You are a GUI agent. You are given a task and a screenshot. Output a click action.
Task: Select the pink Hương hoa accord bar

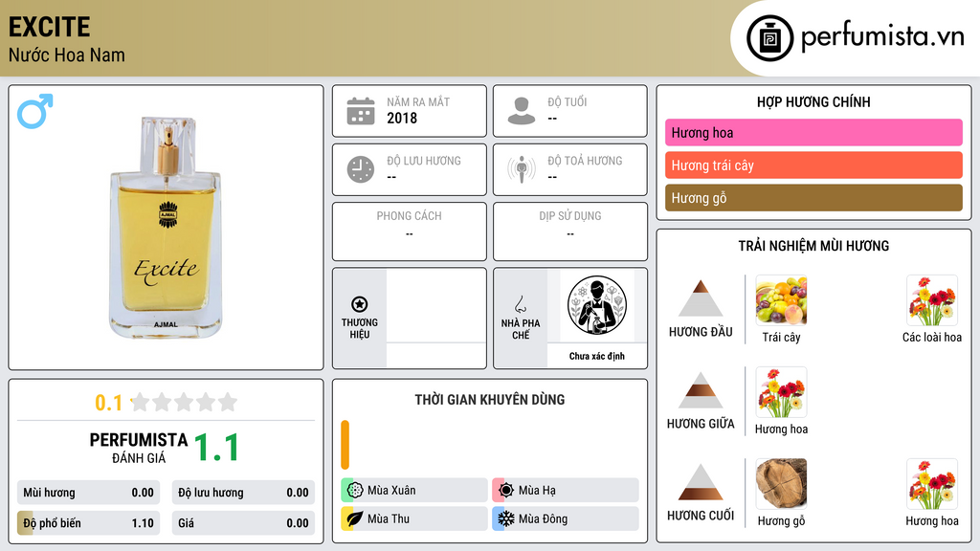[813, 132]
